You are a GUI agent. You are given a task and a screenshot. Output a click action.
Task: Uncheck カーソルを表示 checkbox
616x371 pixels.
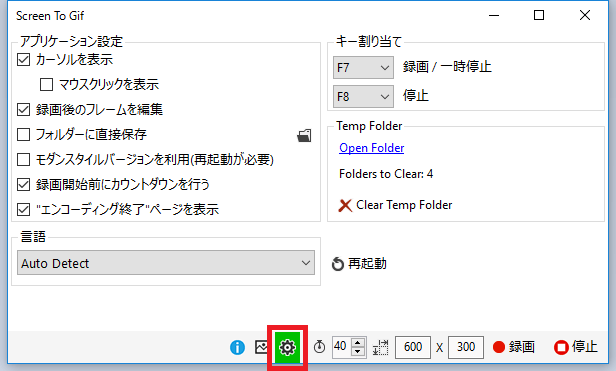point(24,60)
